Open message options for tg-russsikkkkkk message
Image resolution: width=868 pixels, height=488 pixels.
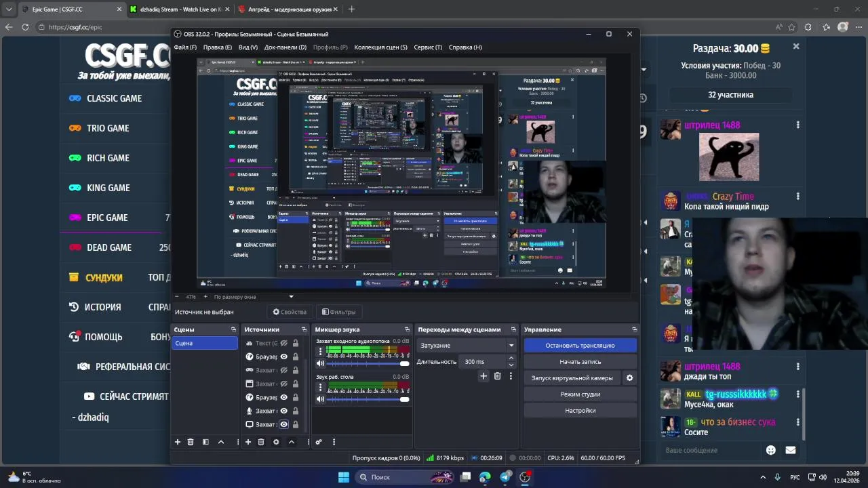click(797, 394)
